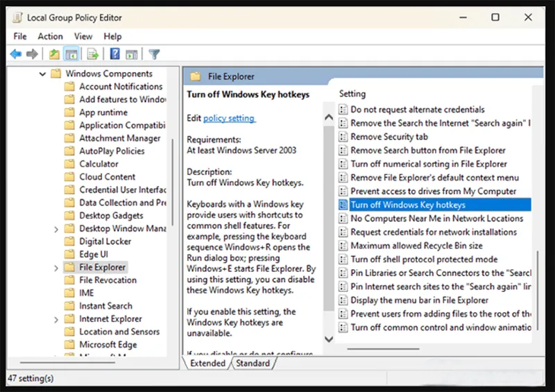
Task: Select Turn off shell protocol protected mode
Action: 424,259
